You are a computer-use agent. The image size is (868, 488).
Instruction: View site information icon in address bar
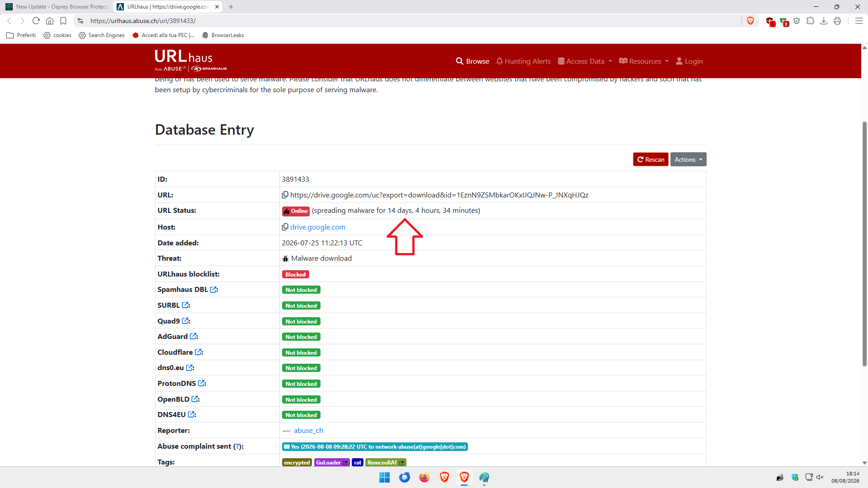click(x=80, y=21)
